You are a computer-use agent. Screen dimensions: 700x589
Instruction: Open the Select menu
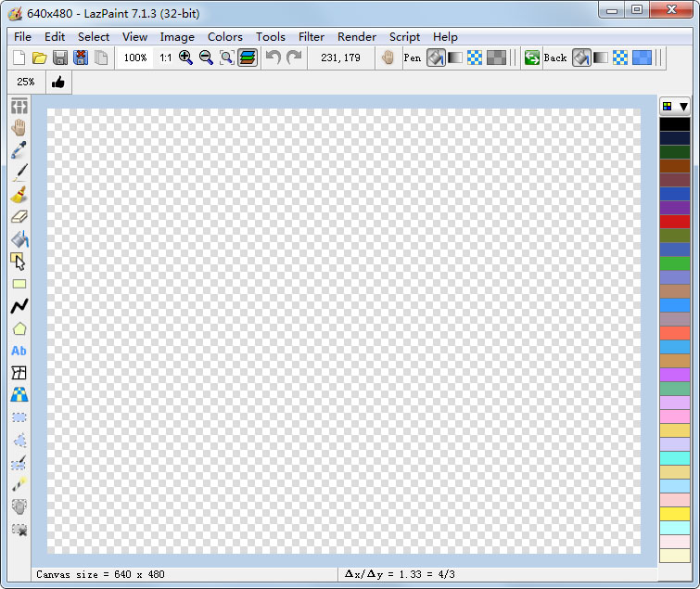click(x=94, y=36)
